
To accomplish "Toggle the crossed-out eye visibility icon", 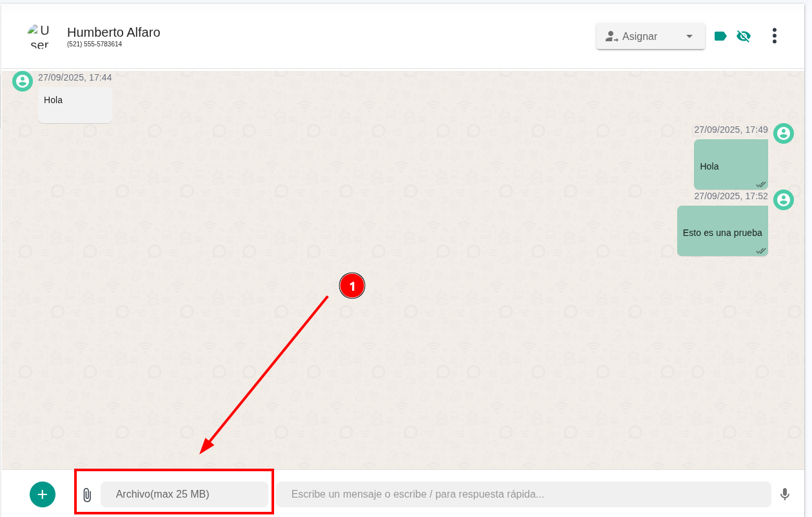I will [744, 36].
